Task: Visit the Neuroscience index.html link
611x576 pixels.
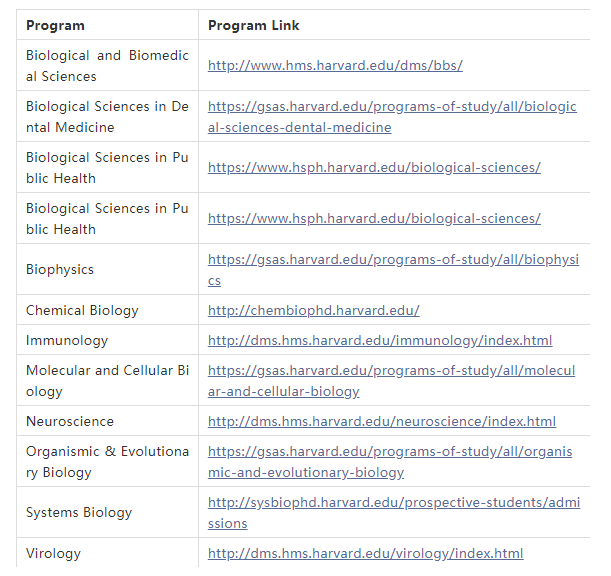Action: pyautogui.click(x=382, y=422)
